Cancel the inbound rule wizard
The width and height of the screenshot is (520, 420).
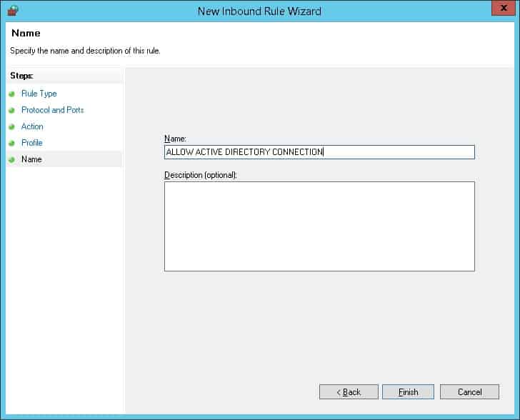[469, 392]
